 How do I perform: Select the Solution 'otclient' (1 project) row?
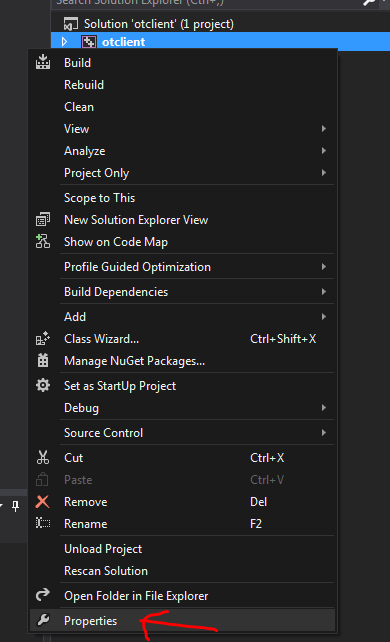coord(221,24)
